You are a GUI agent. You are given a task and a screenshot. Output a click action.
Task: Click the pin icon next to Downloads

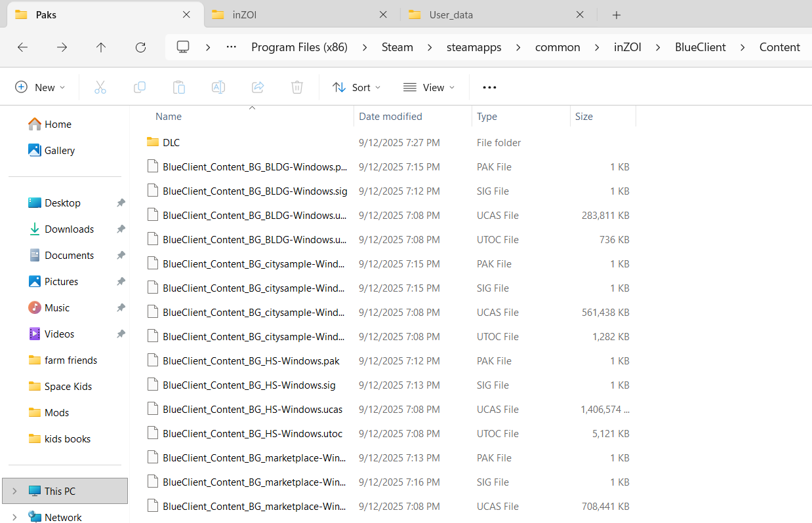tap(121, 229)
